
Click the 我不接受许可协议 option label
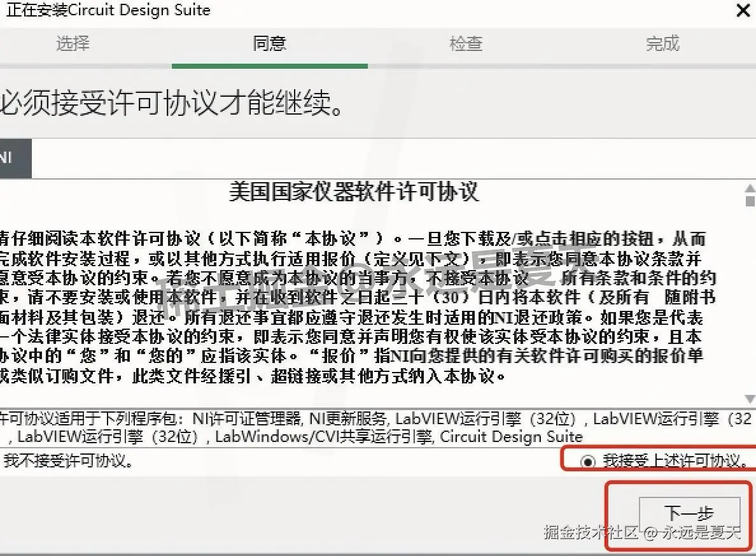point(68,461)
